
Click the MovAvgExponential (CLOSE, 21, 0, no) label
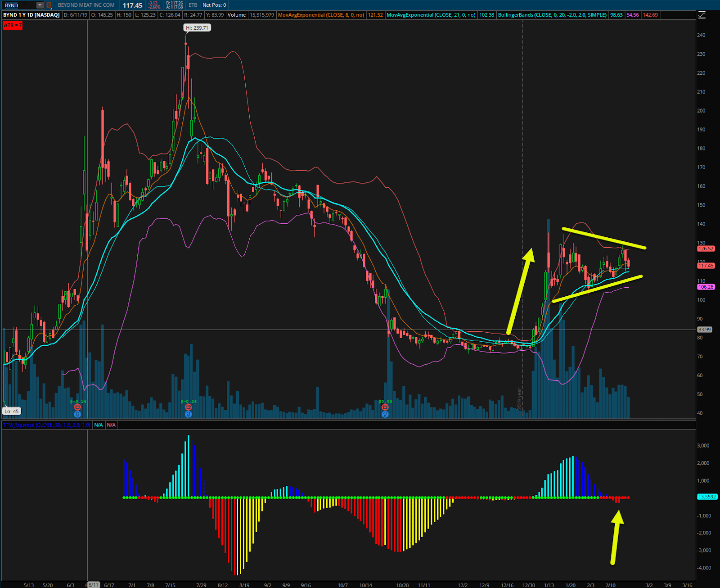tap(431, 15)
